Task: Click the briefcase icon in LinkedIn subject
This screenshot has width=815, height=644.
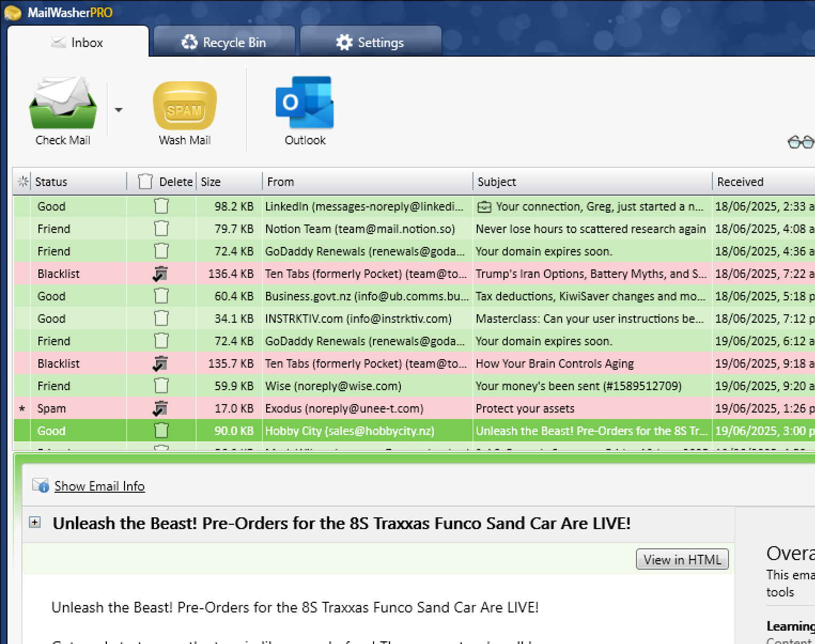Action: point(484,207)
